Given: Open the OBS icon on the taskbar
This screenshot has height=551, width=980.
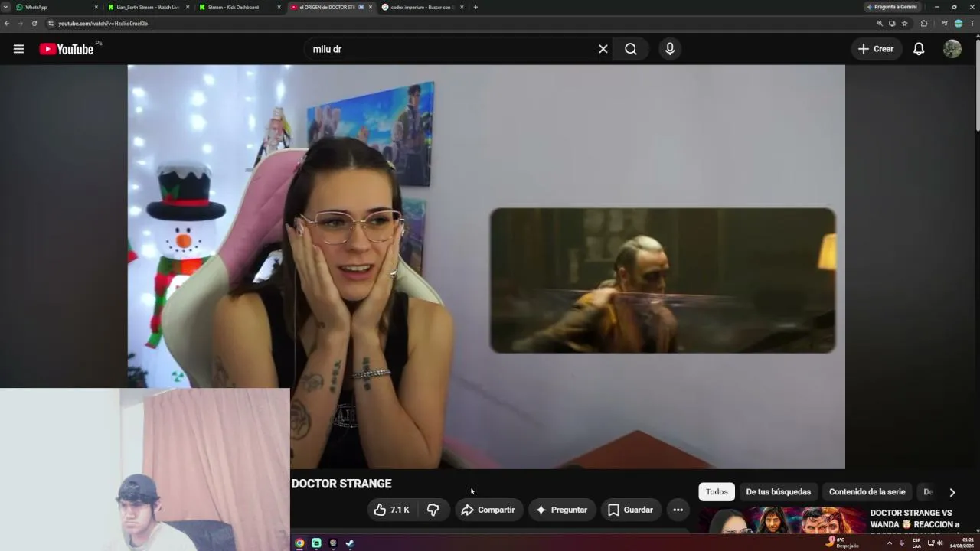Looking at the screenshot, I should [x=333, y=543].
